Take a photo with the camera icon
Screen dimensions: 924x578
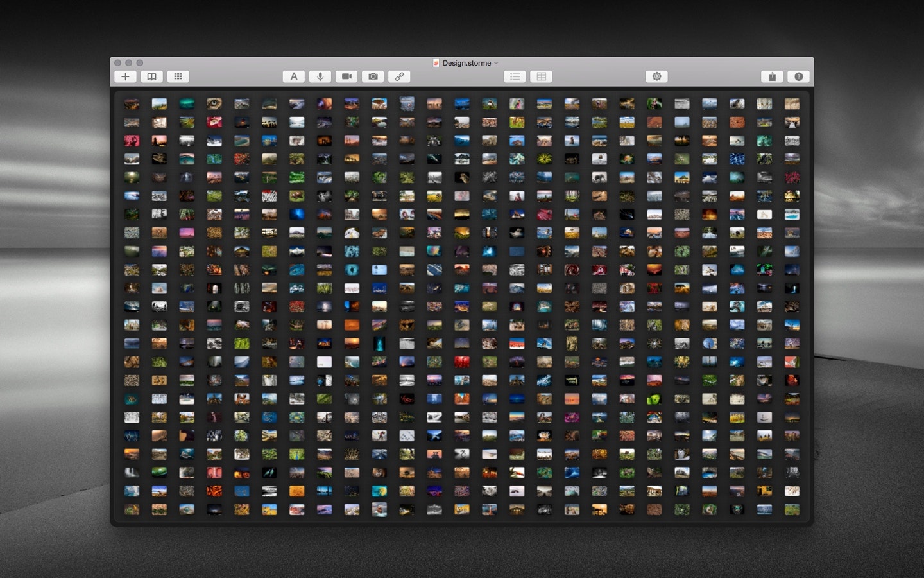tap(373, 76)
